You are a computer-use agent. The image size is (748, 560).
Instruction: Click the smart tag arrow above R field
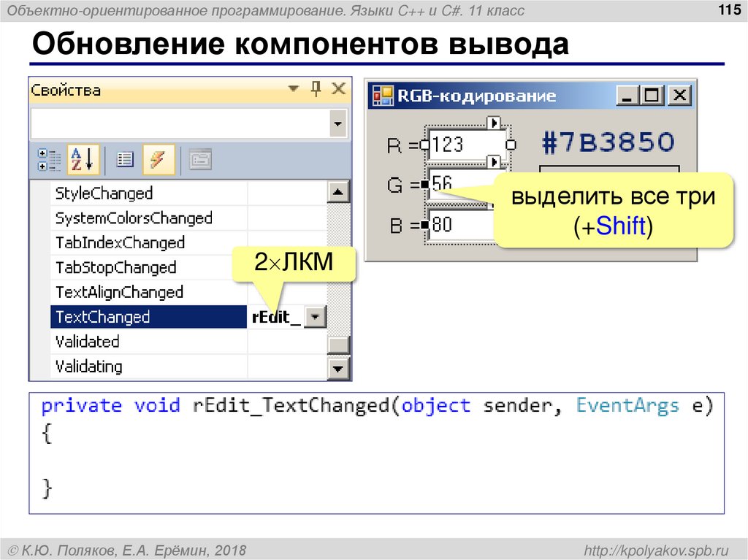click(495, 123)
